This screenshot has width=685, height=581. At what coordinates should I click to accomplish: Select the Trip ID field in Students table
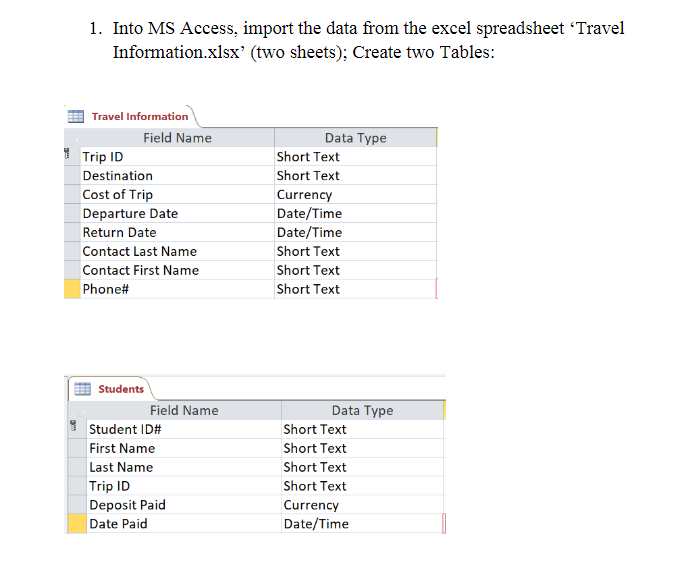(x=184, y=486)
